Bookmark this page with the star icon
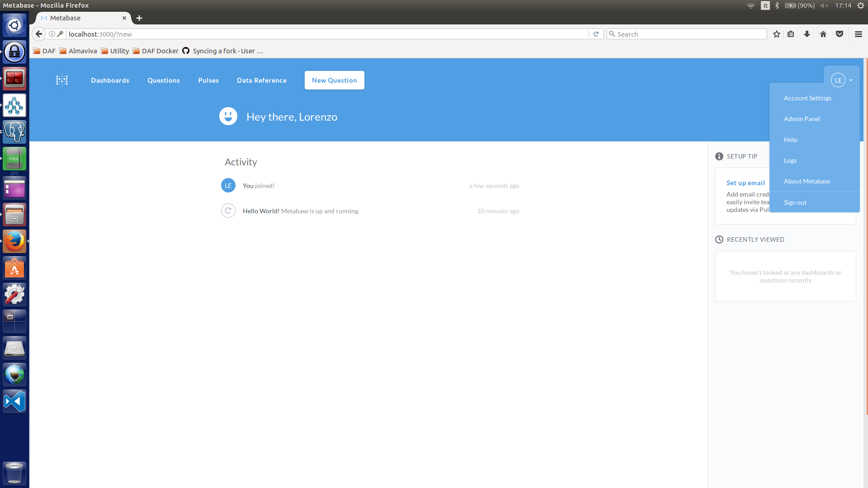The height and width of the screenshot is (488, 868). point(777,34)
